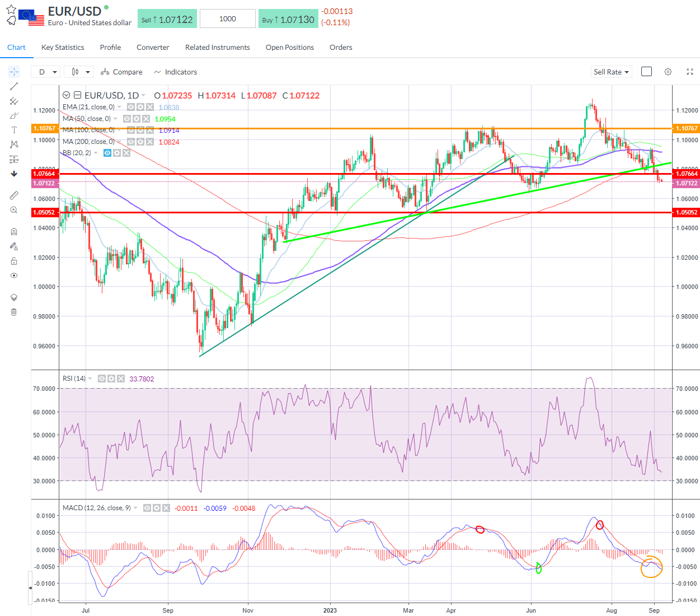Open chart settings via gear icon

click(x=668, y=72)
